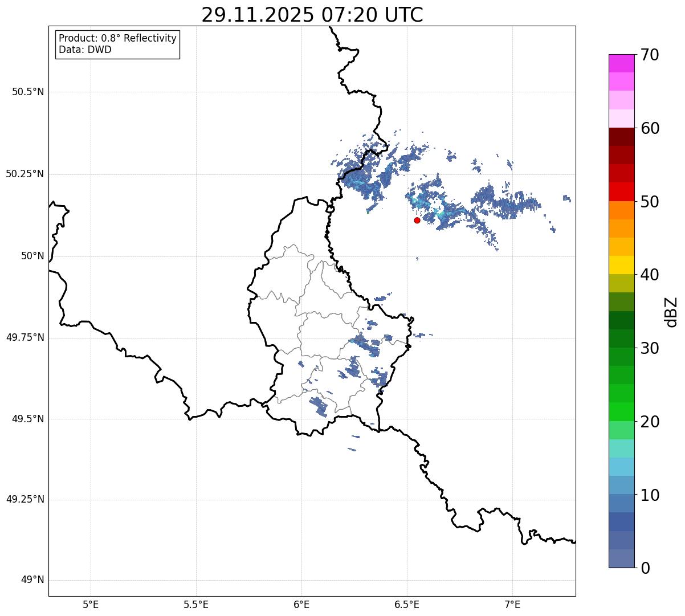
Task: Select the orange swatch just below 50
Action: click(621, 210)
